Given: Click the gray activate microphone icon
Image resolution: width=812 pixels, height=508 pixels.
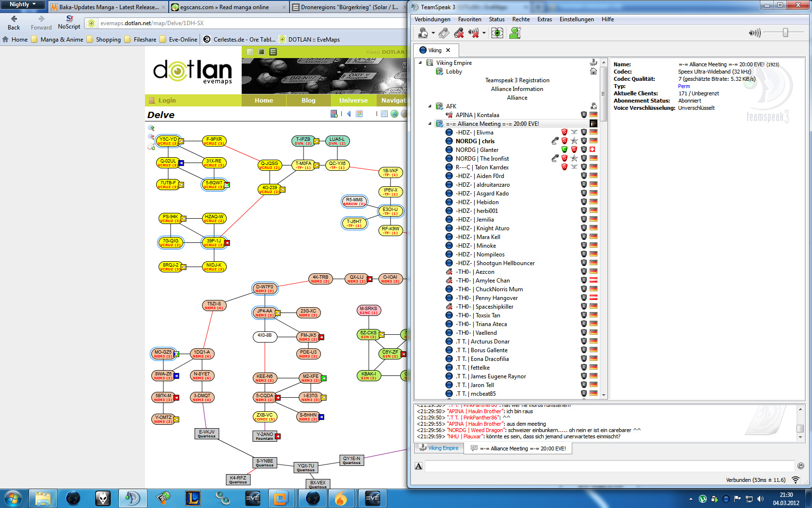Looking at the screenshot, I should (444, 33).
